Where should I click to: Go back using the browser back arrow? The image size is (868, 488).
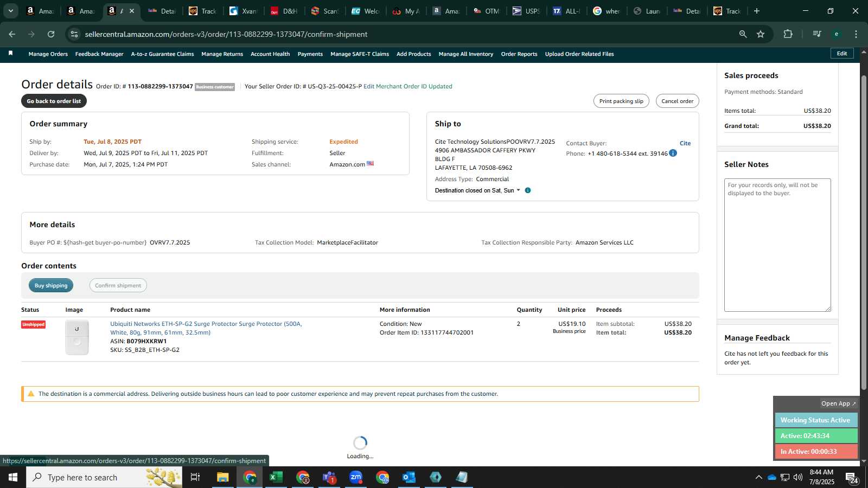click(x=12, y=34)
